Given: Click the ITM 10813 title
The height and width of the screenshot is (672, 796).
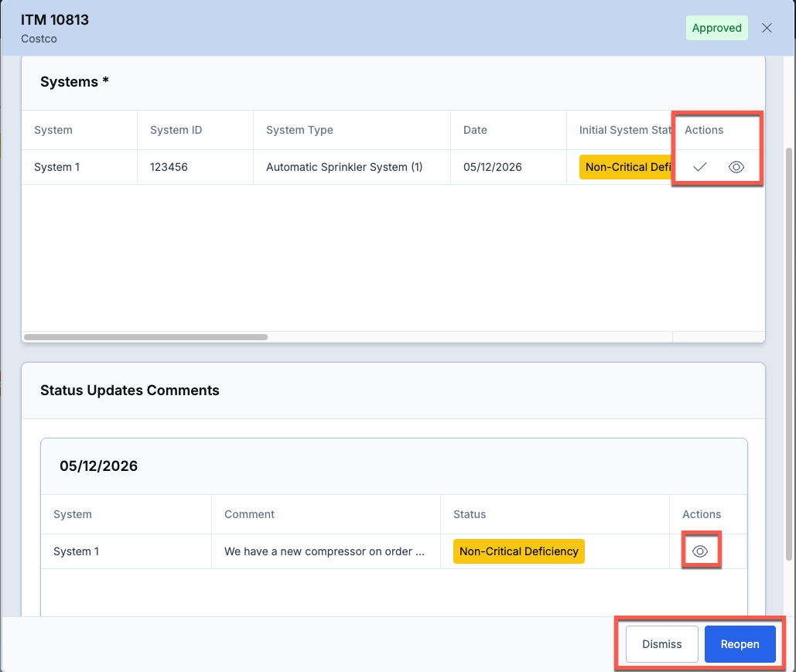Looking at the screenshot, I should tap(55, 20).
